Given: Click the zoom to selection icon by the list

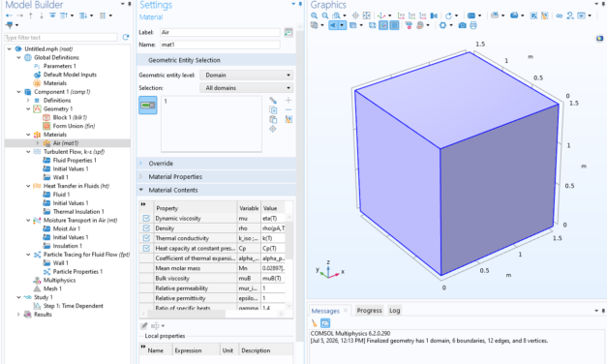Looking at the screenshot, I should pyautogui.click(x=273, y=129).
